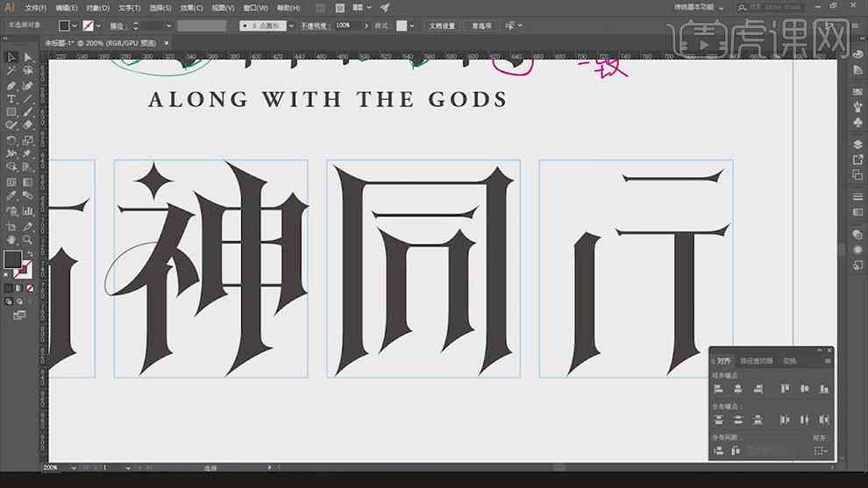Open fill color dropdown in control bar

pyautogui.click(x=75, y=25)
